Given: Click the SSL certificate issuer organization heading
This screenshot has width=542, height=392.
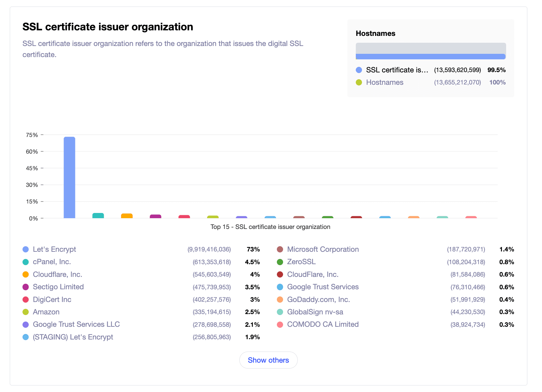Looking at the screenshot, I should 108,27.
